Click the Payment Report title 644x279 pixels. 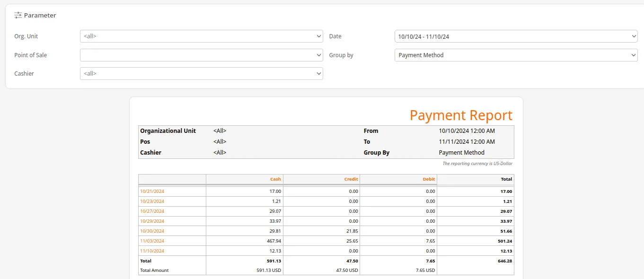pyautogui.click(x=461, y=115)
